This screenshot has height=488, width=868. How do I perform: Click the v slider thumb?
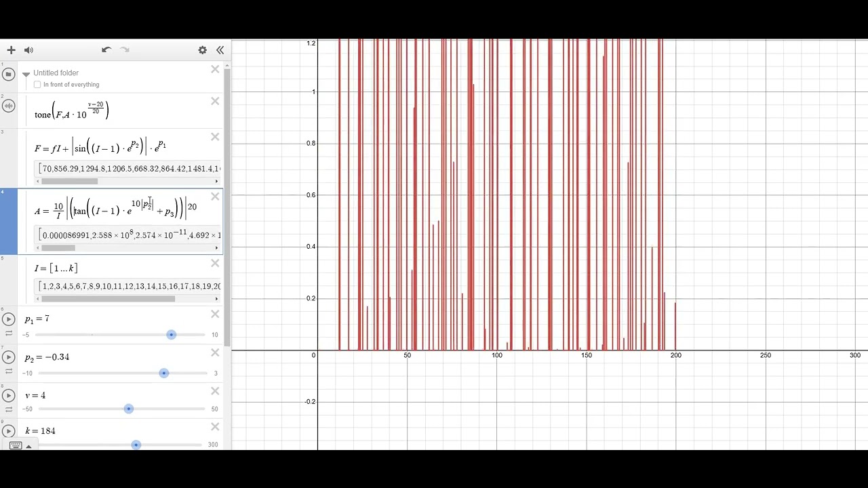click(129, 409)
